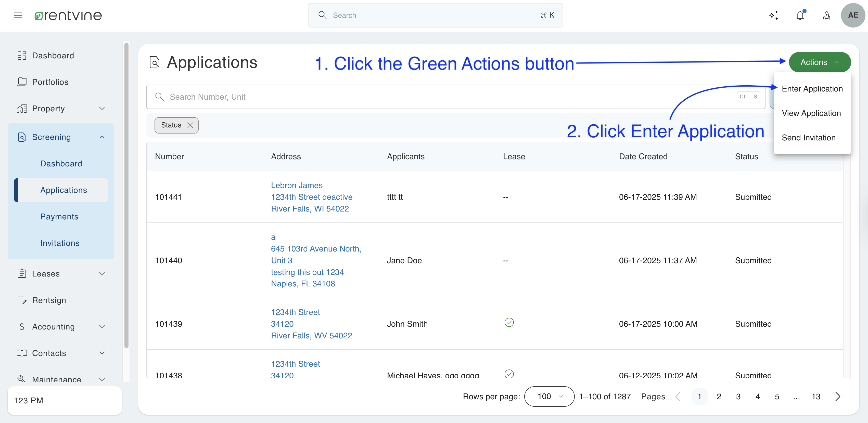Click the sidebar vertical scrollbar
This screenshot has height=423, width=868.
[126, 195]
